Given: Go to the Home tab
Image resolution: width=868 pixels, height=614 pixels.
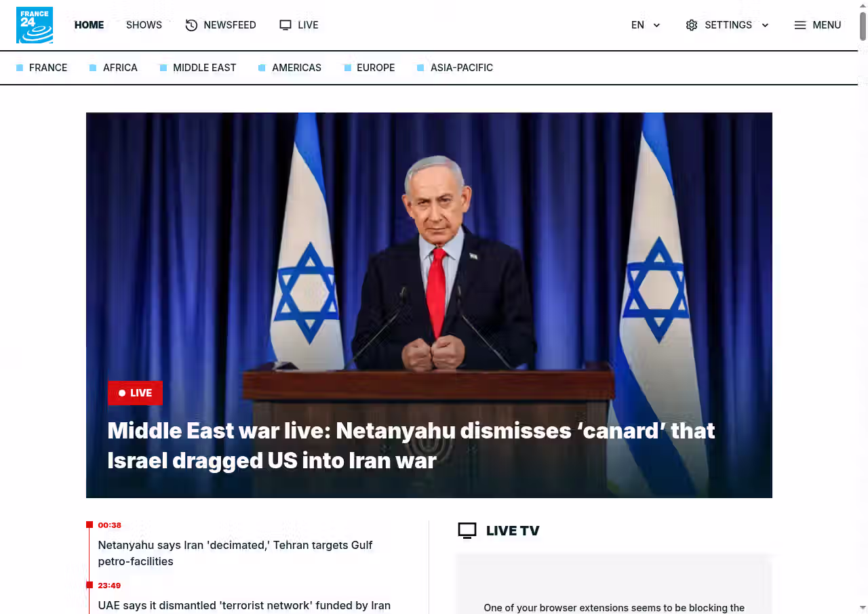Looking at the screenshot, I should pyautogui.click(x=89, y=25).
